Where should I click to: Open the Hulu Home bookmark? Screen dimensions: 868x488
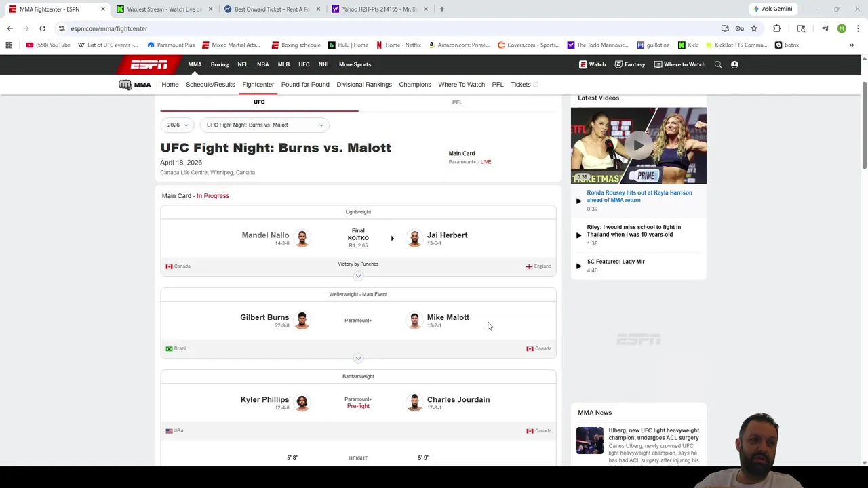pyautogui.click(x=348, y=45)
